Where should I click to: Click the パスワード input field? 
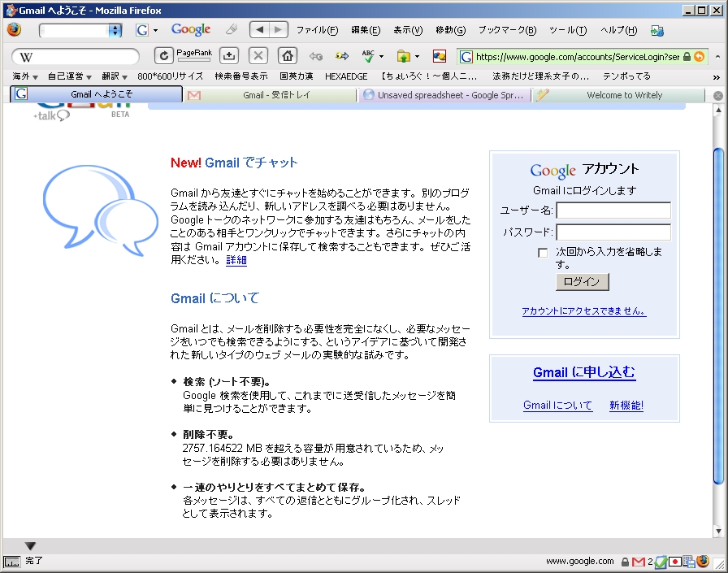pos(613,232)
